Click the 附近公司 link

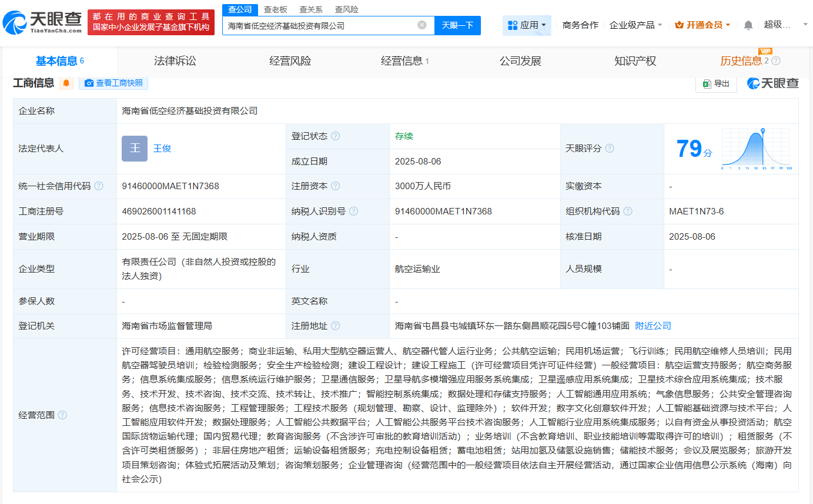pyautogui.click(x=652, y=325)
